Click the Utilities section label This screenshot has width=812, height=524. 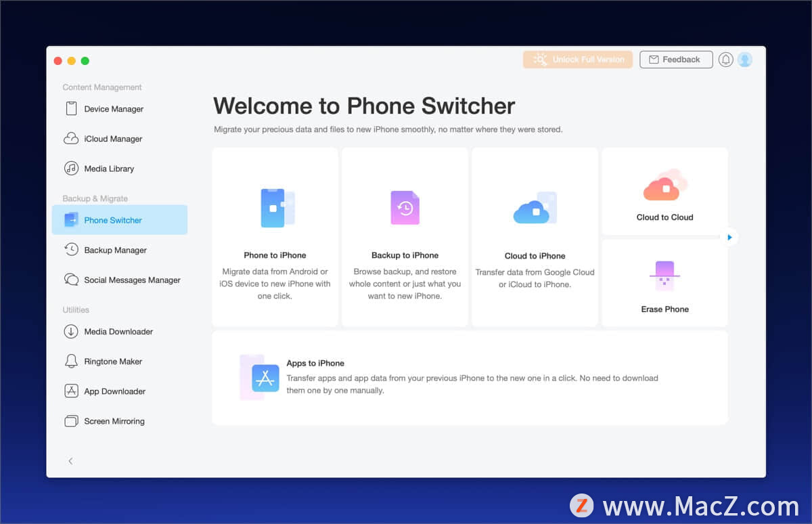(76, 310)
